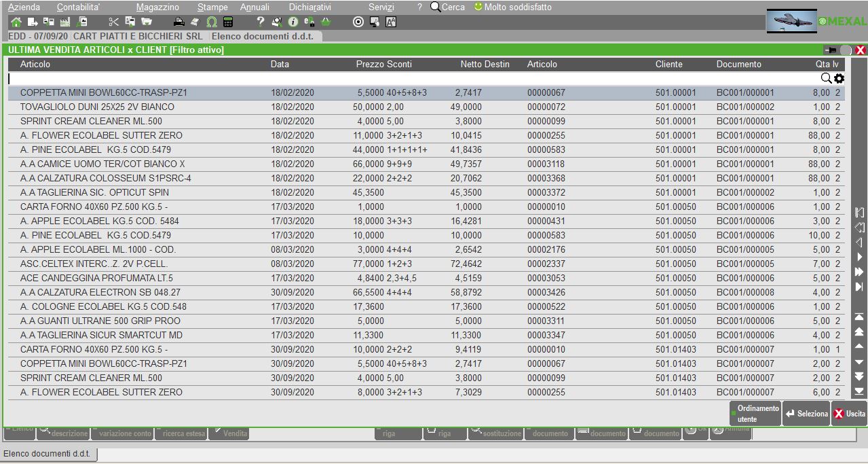Screen dimensions: 868x464
Task: Open the Contabilita' menu
Action: [x=78, y=7]
